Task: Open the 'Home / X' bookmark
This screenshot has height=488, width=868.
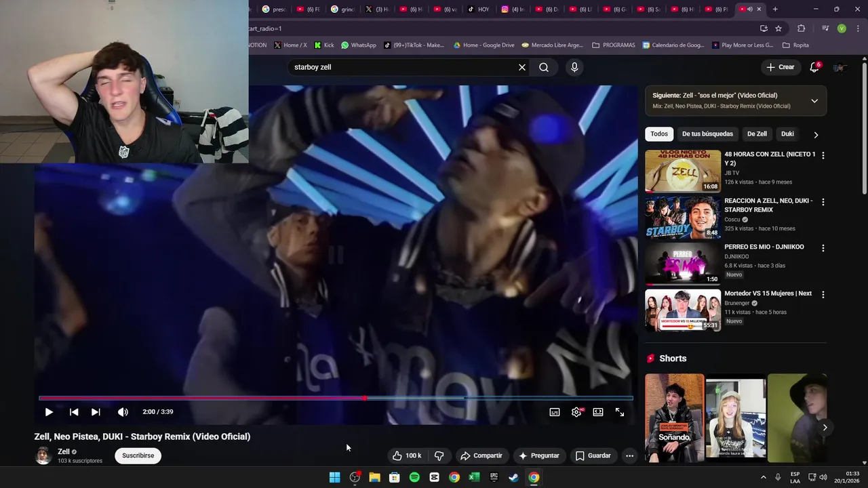Action: coord(290,45)
